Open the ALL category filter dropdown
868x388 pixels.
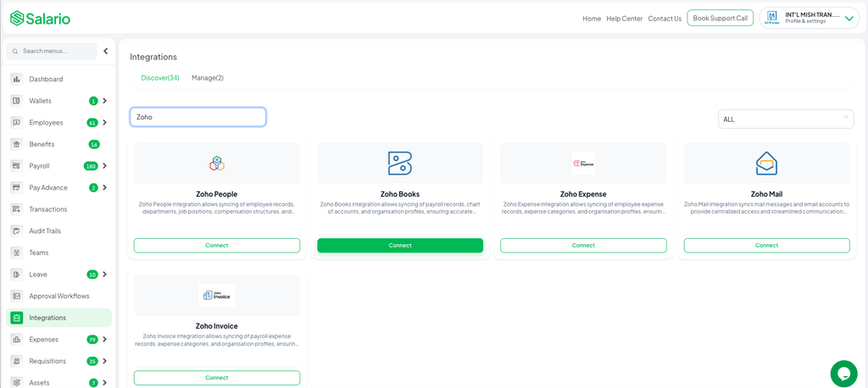786,119
